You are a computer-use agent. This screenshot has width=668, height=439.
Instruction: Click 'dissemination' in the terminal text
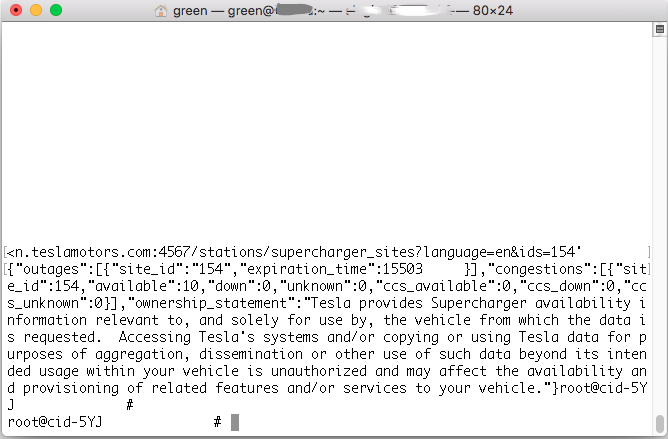pos(251,355)
